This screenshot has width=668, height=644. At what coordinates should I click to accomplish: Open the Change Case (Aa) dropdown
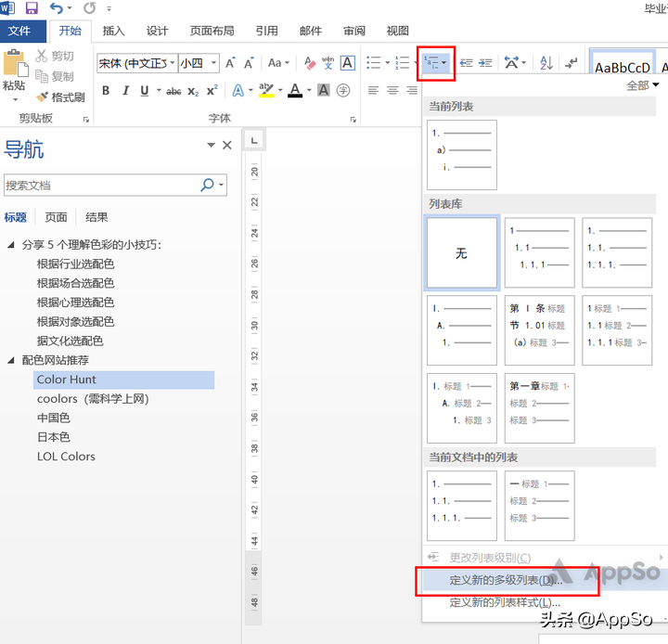pyautogui.click(x=278, y=63)
